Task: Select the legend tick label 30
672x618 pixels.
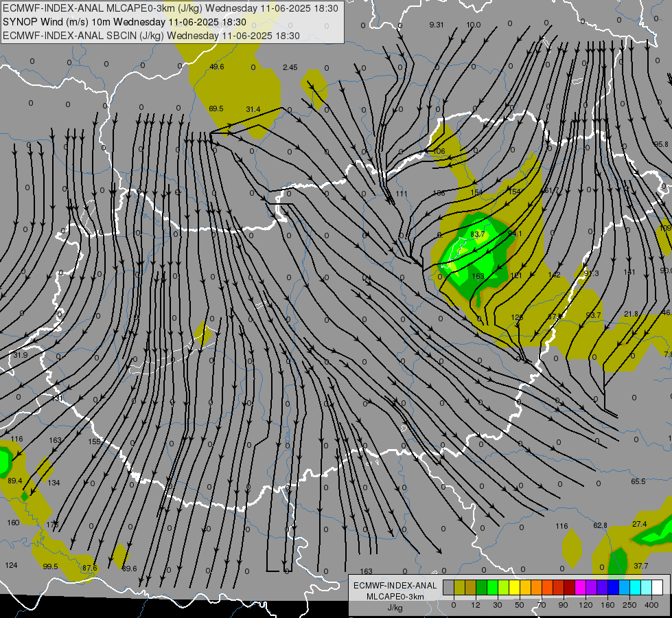Action: click(x=498, y=605)
